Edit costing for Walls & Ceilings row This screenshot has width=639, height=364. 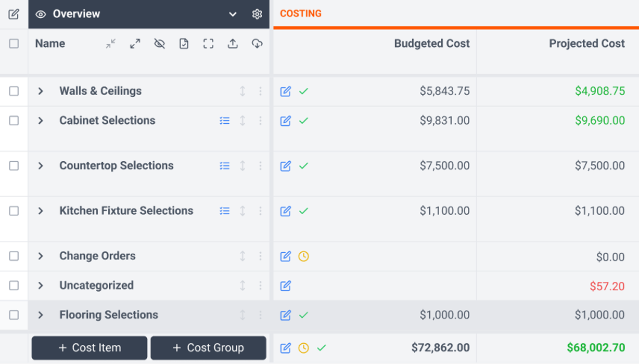coord(286,92)
